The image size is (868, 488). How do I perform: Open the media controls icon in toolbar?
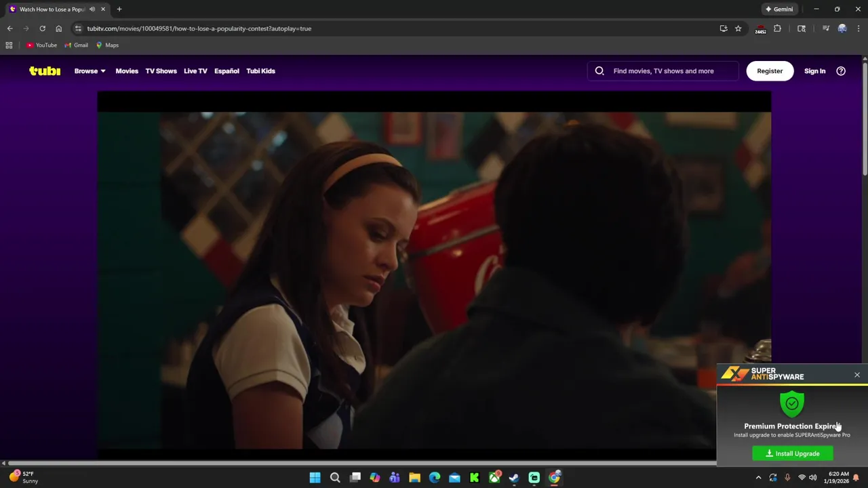825,28
